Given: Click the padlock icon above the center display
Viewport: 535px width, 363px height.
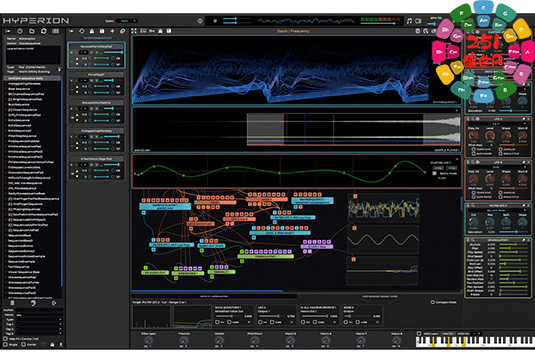Looking at the screenshot, I should [x=160, y=31].
